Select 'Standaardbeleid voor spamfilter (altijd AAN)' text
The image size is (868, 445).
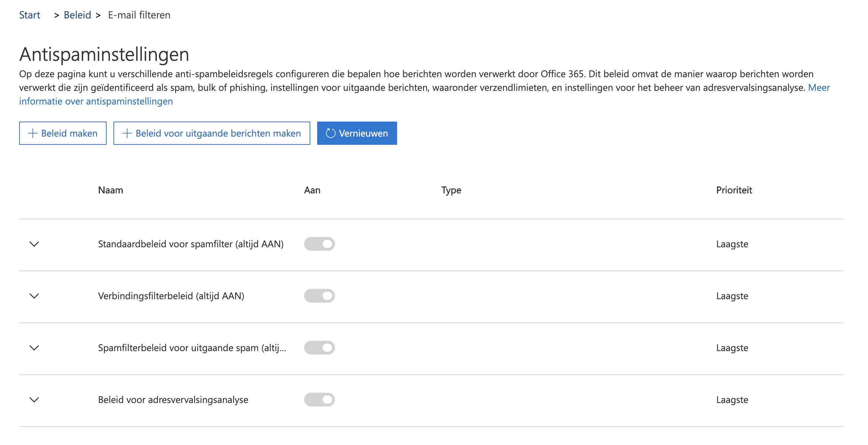coord(191,244)
